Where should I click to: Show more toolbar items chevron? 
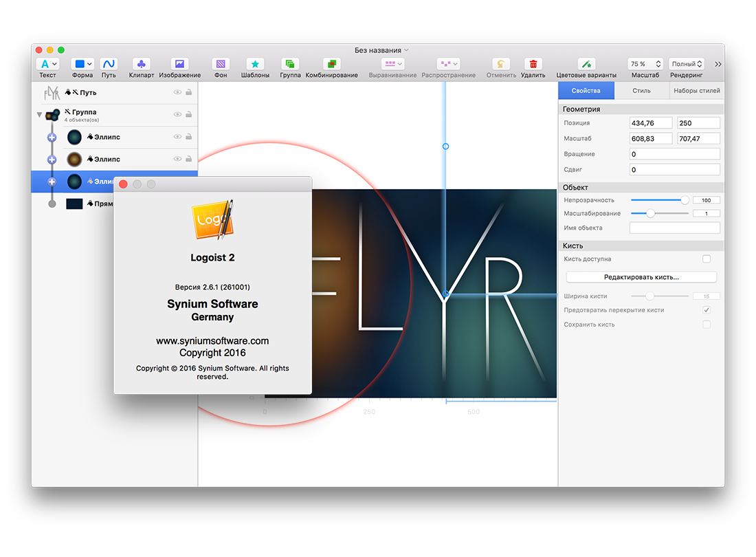click(718, 64)
